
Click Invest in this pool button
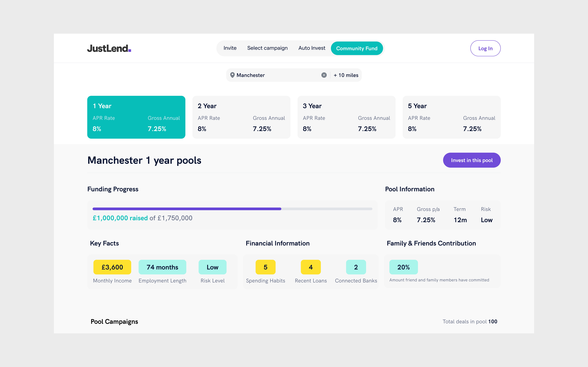coord(472,160)
